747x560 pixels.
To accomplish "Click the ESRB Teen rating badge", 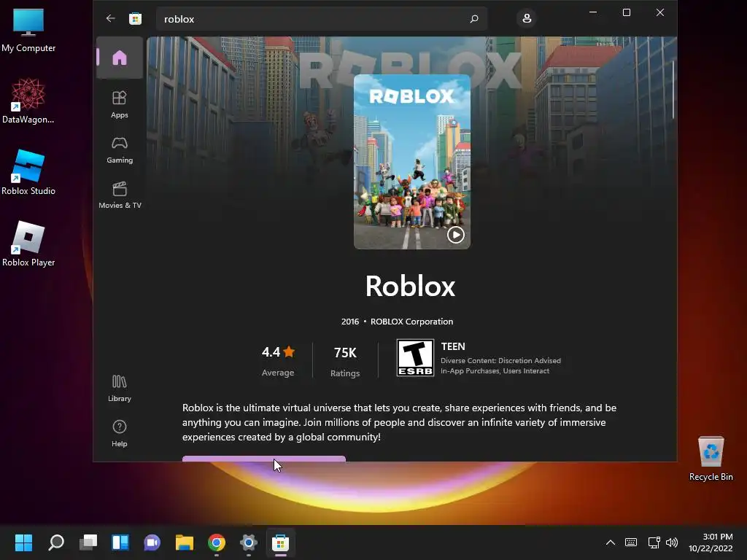I will [415, 357].
